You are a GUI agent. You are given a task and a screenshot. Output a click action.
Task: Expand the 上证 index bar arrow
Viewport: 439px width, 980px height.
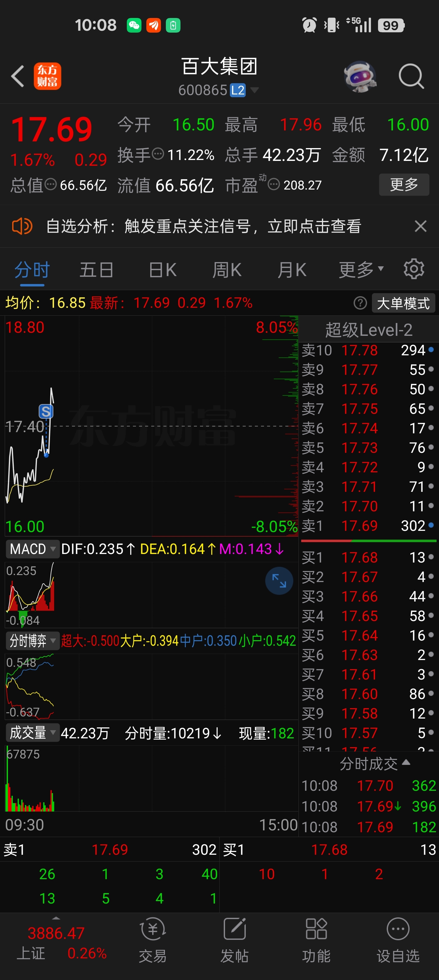56,918
